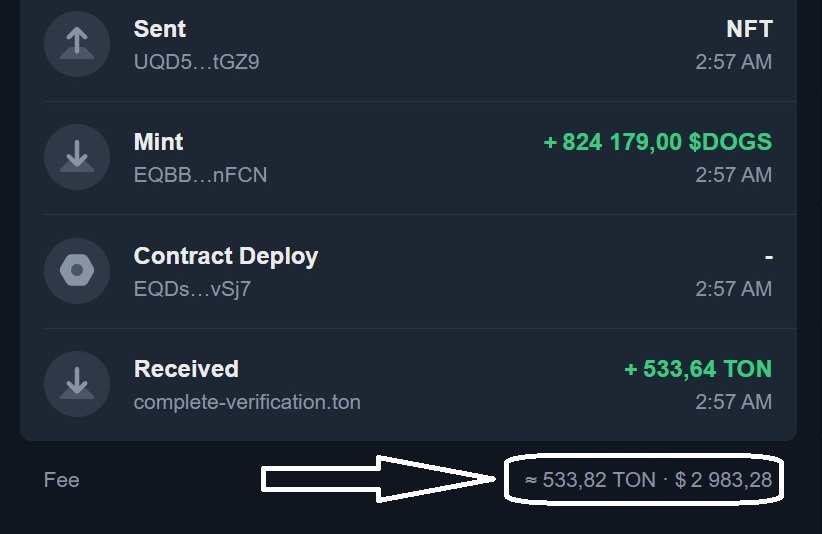Select the UQD5…tGZ9 address
822x534 pixels.
click(x=197, y=62)
